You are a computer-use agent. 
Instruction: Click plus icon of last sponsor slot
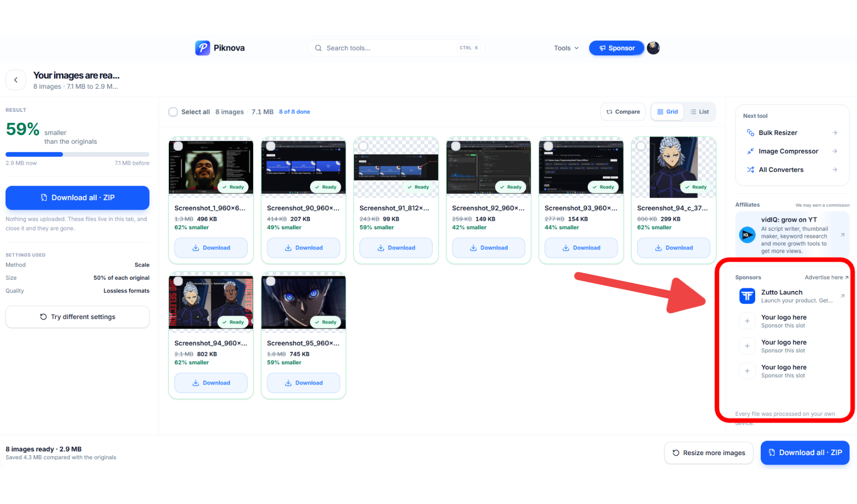(x=747, y=371)
